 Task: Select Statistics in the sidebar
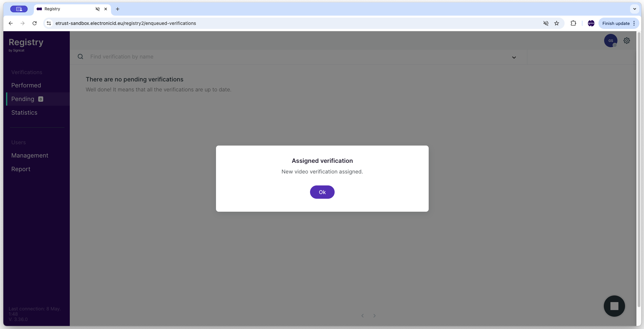24,112
